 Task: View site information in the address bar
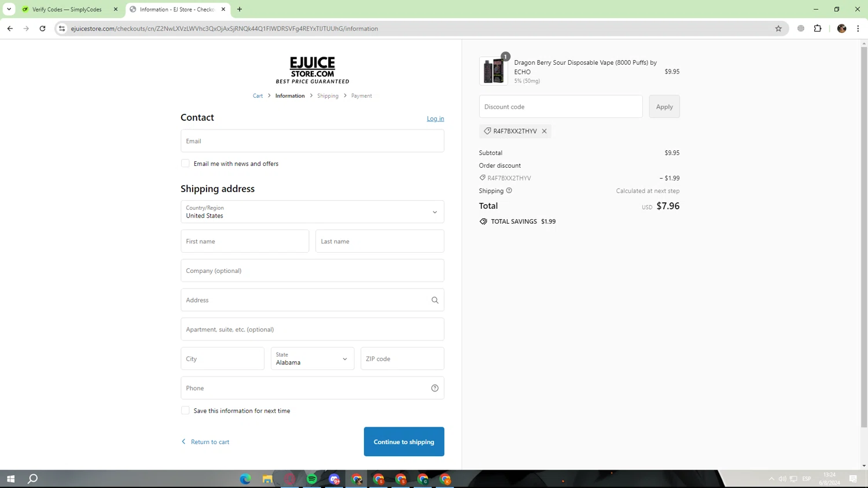62,28
